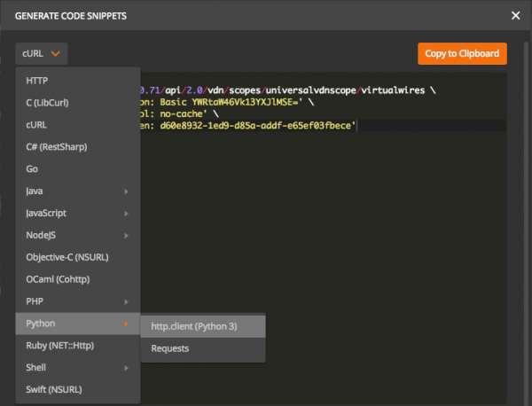Click the Python menu item
This screenshot has height=406, width=532.
tap(43, 324)
